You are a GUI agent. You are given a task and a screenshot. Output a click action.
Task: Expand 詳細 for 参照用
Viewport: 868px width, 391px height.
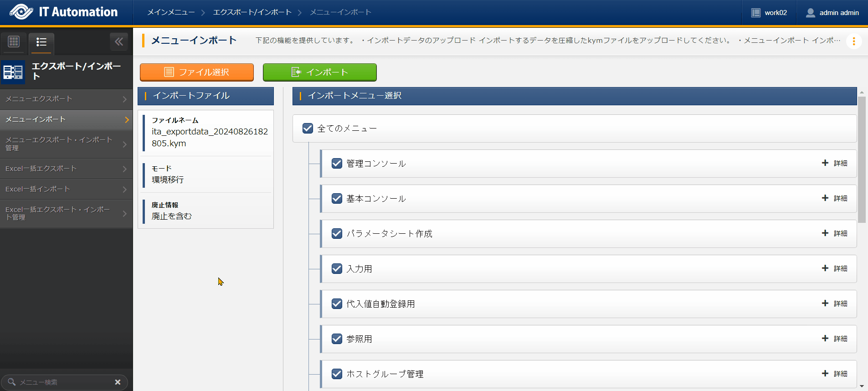[x=835, y=339]
